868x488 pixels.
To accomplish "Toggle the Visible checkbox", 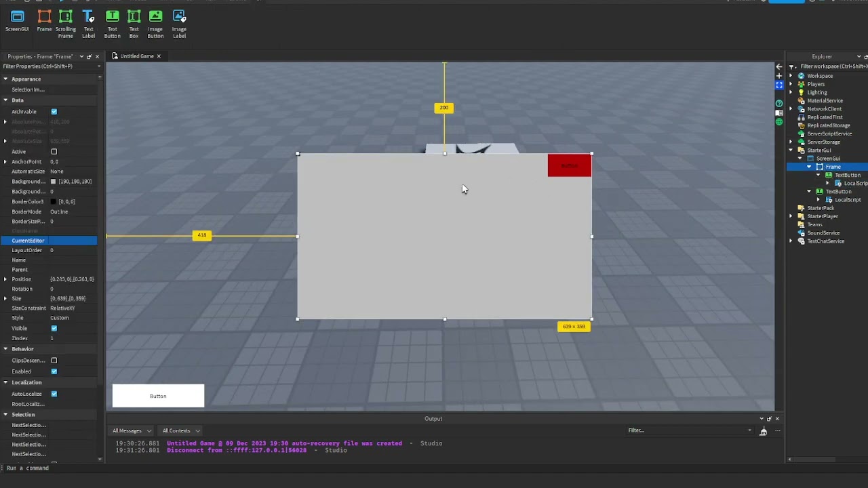I will [x=54, y=328].
